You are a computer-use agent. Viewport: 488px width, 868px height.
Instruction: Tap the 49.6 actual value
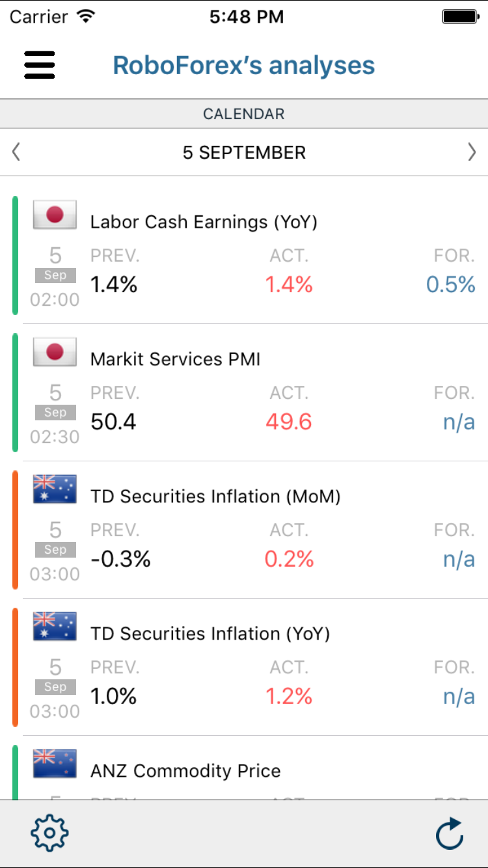tap(289, 422)
